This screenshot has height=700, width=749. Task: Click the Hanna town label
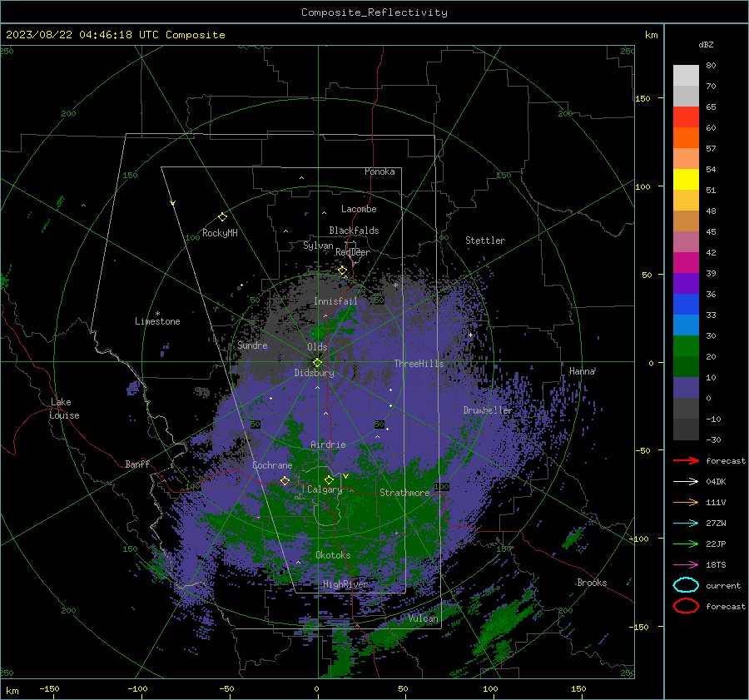click(x=582, y=371)
